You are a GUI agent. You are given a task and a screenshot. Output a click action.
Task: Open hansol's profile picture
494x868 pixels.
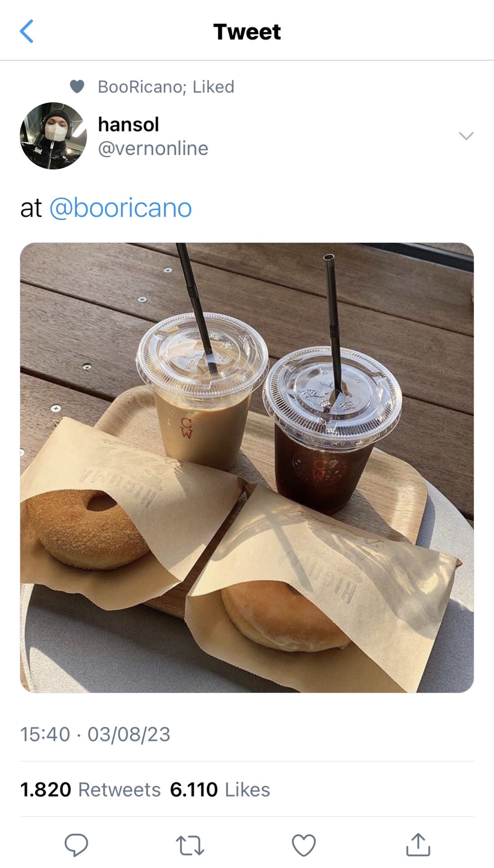53,136
